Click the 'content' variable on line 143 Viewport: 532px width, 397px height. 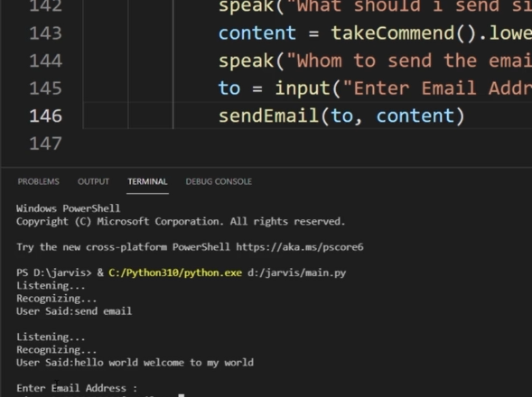(257, 33)
